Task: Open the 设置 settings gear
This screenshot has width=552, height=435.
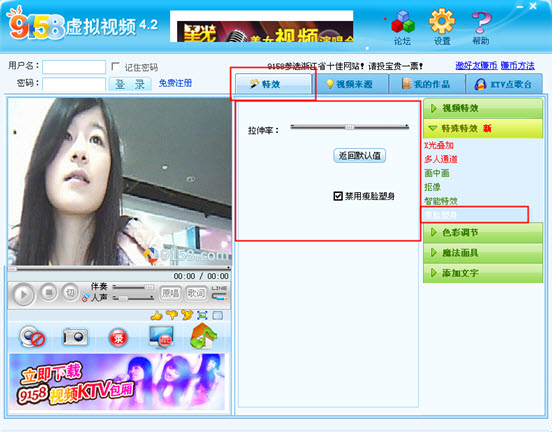Action: click(x=442, y=27)
